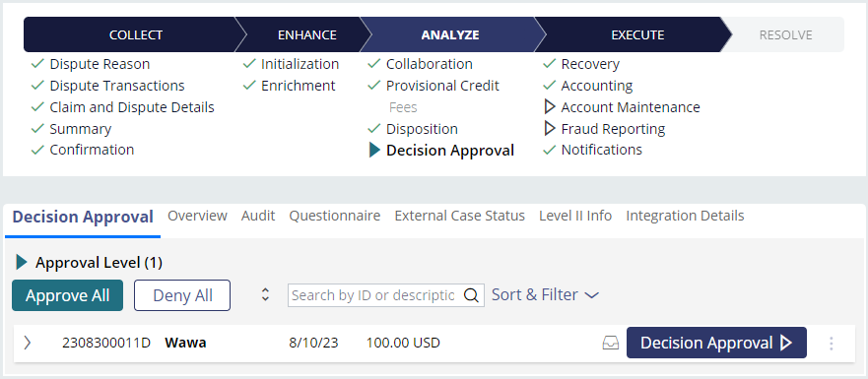This screenshot has height=379, width=868.
Task: Click the Approve All button
Action: pyautogui.click(x=68, y=295)
